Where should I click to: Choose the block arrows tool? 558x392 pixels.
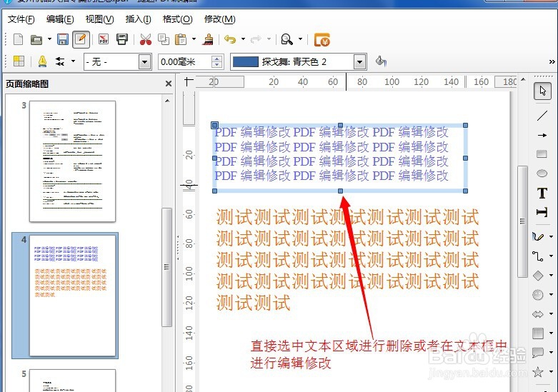(x=538, y=314)
